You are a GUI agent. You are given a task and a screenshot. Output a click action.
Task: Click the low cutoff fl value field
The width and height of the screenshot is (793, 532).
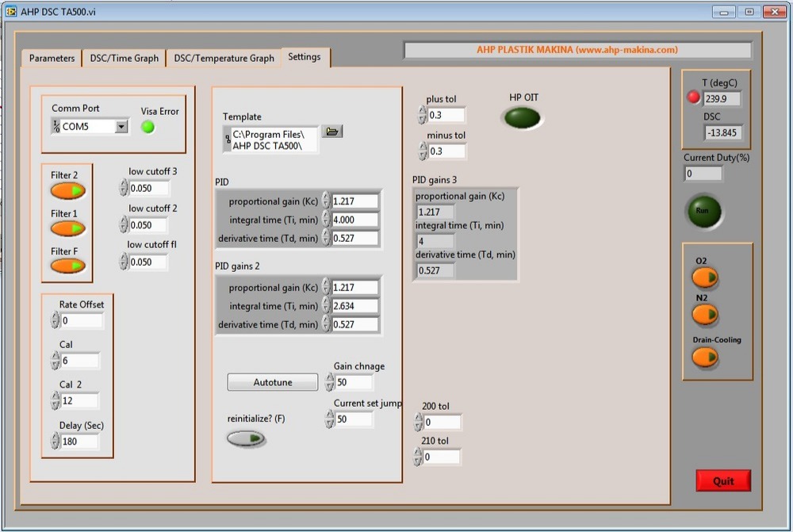click(x=147, y=262)
